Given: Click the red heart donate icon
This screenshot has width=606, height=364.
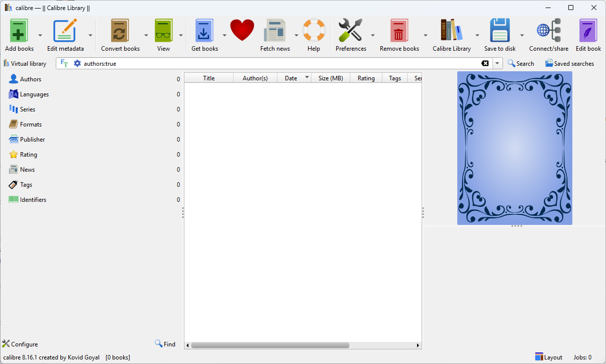Looking at the screenshot, I should coord(242,31).
